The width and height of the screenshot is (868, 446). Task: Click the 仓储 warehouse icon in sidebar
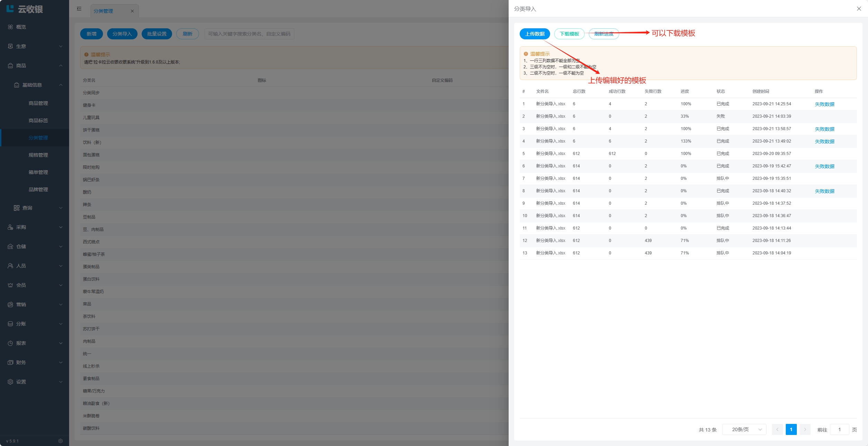[10, 246]
